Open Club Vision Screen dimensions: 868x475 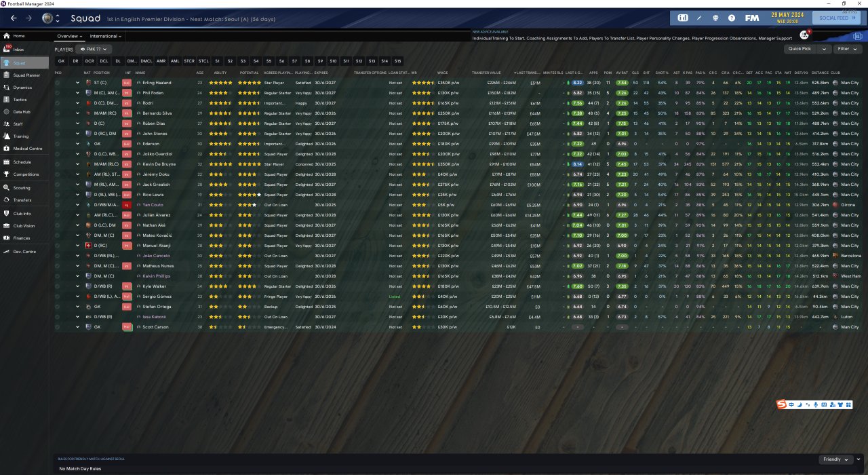point(24,226)
